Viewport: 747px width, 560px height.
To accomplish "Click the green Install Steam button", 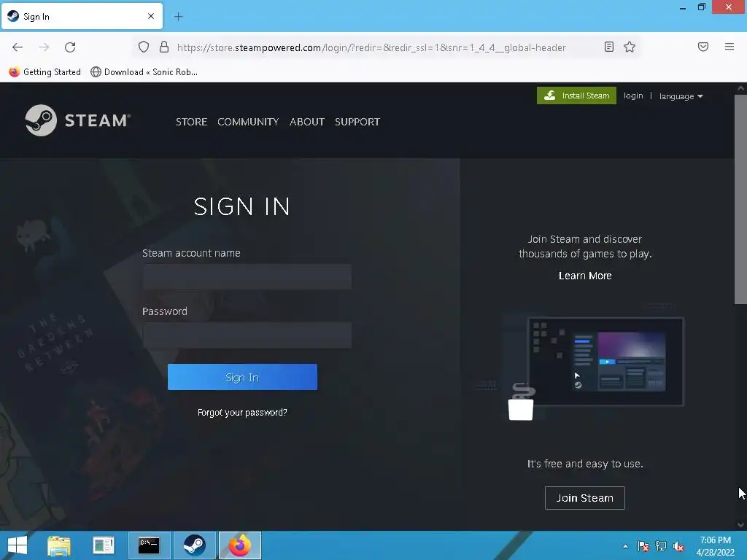I will (x=576, y=96).
